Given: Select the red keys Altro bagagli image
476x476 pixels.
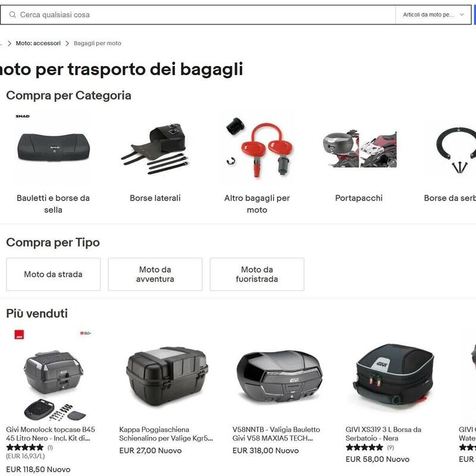Looking at the screenshot, I should (x=257, y=148).
